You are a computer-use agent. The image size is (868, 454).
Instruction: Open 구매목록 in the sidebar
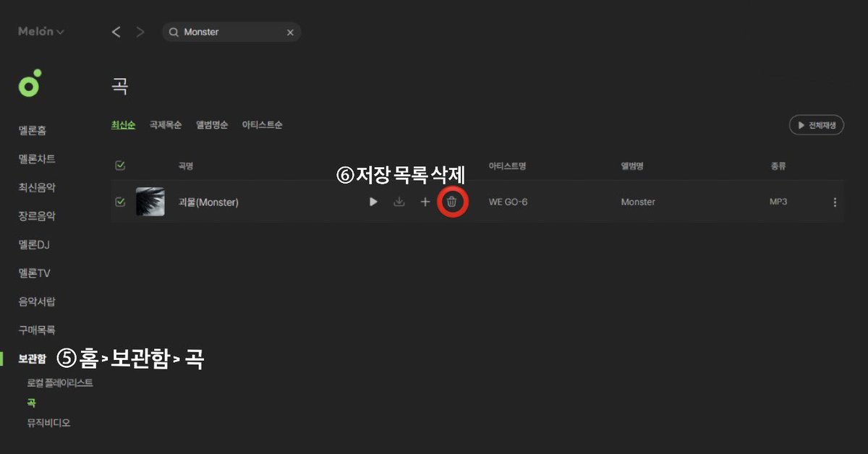pos(37,330)
